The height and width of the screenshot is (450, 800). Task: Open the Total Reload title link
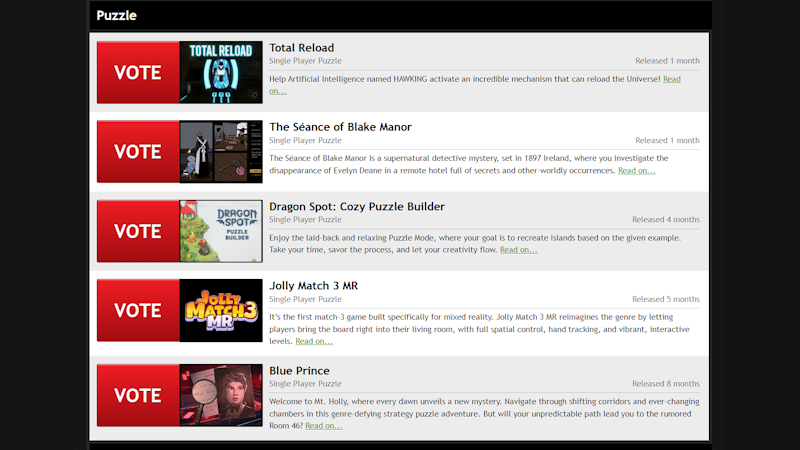pyautogui.click(x=302, y=47)
